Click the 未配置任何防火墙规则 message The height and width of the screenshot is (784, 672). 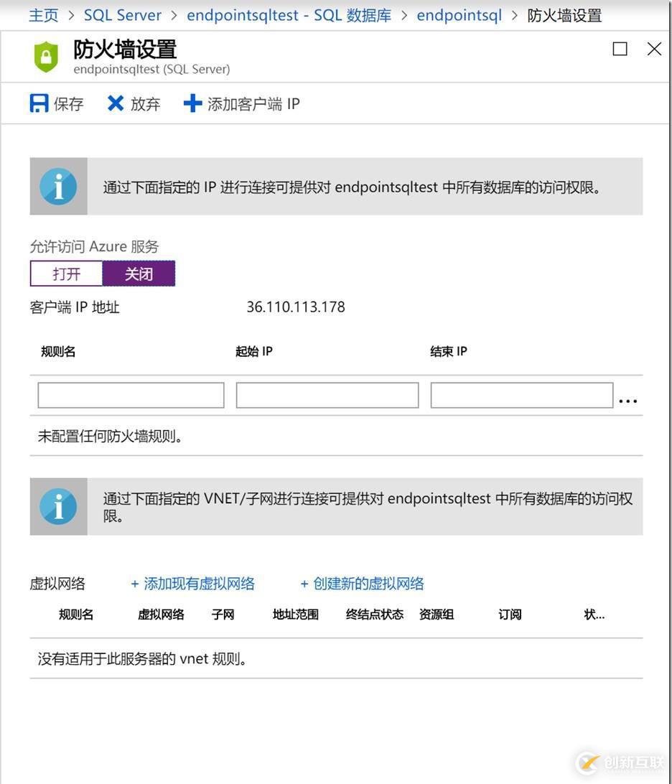110,437
